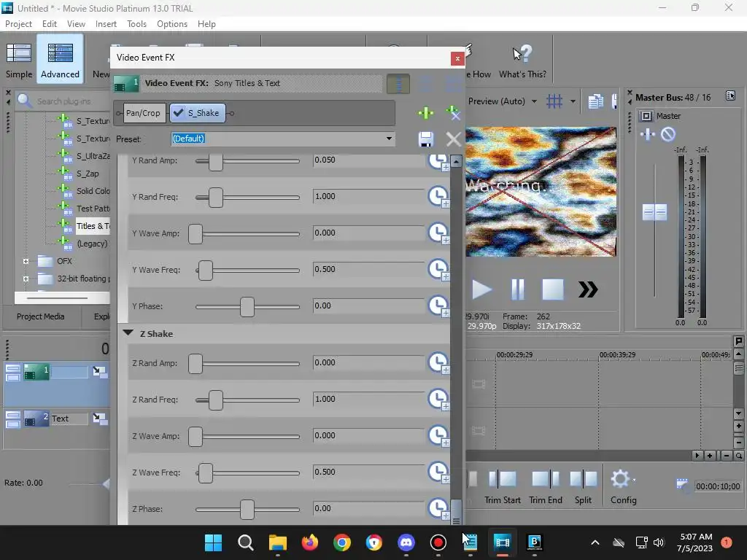Click the Master bus insert FX icon
The image size is (747, 560).
[x=648, y=134]
